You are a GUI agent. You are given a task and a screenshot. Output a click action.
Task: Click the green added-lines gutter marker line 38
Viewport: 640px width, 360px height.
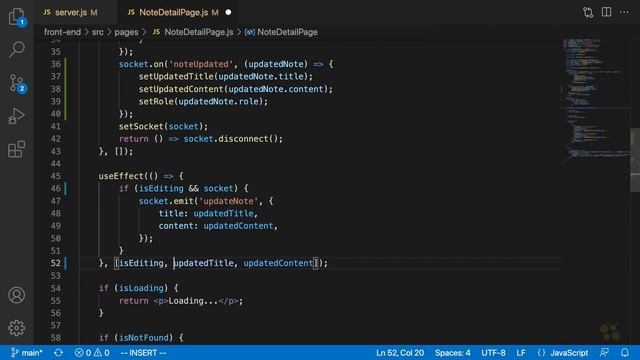coord(66,89)
